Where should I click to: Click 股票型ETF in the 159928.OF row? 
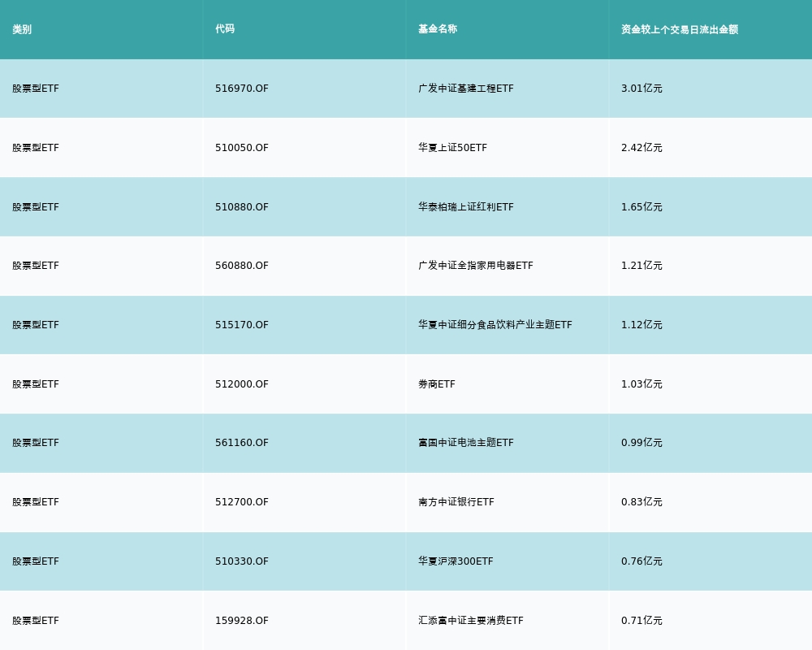point(36,621)
